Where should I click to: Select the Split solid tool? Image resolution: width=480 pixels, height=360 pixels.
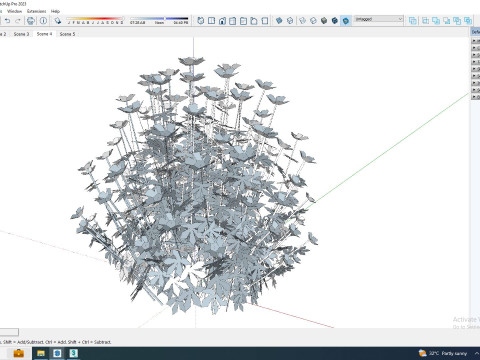pyautogui.click(x=468, y=21)
